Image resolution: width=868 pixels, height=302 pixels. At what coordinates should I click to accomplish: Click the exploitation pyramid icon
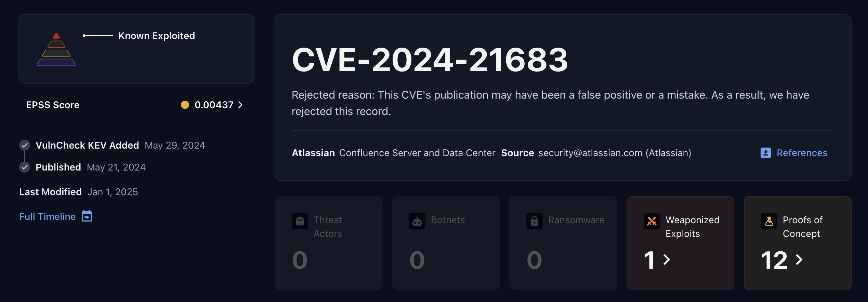tap(56, 49)
